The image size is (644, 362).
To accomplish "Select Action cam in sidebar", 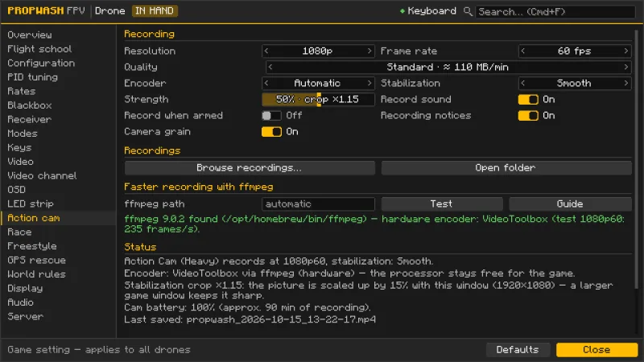I will point(58,218).
